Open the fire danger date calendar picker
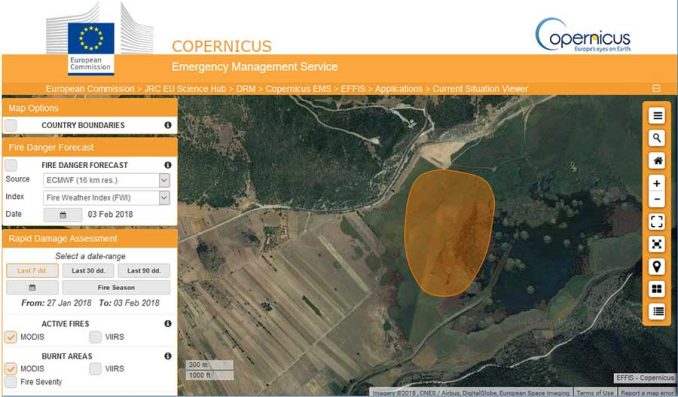 coord(63,215)
